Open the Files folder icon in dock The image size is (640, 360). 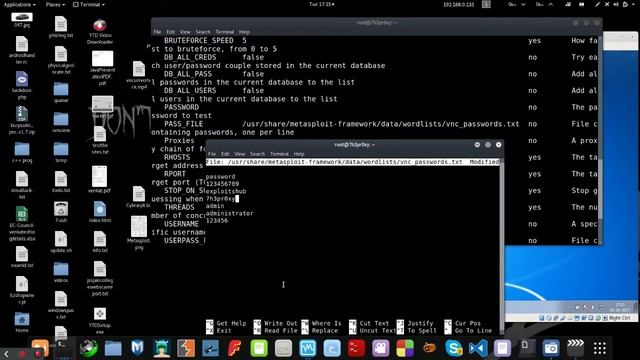[113, 349]
